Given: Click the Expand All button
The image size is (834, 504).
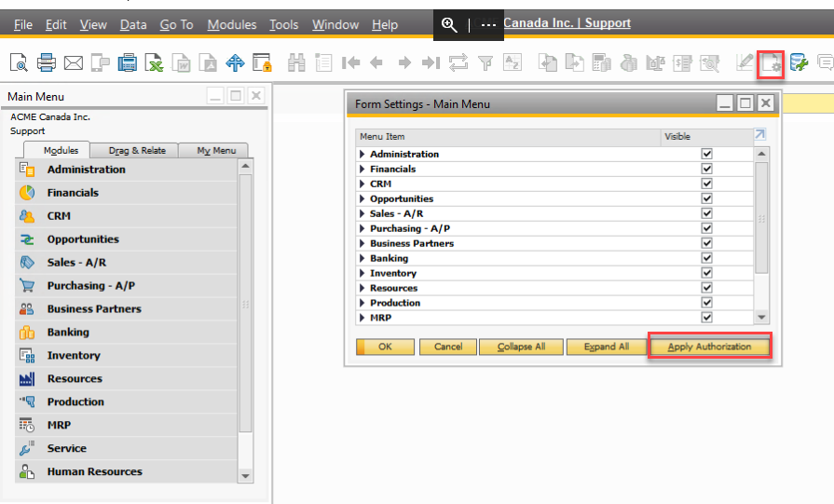Looking at the screenshot, I should coord(607,347).
